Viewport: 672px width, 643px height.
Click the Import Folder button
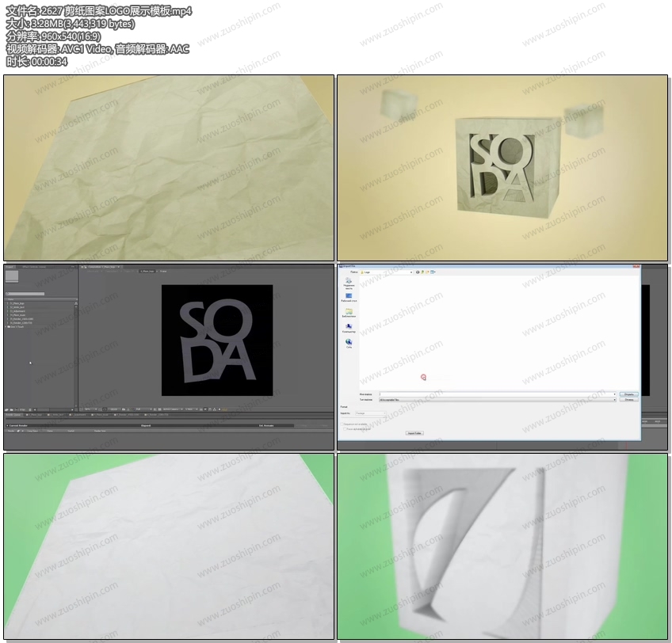tap(414, 433)
